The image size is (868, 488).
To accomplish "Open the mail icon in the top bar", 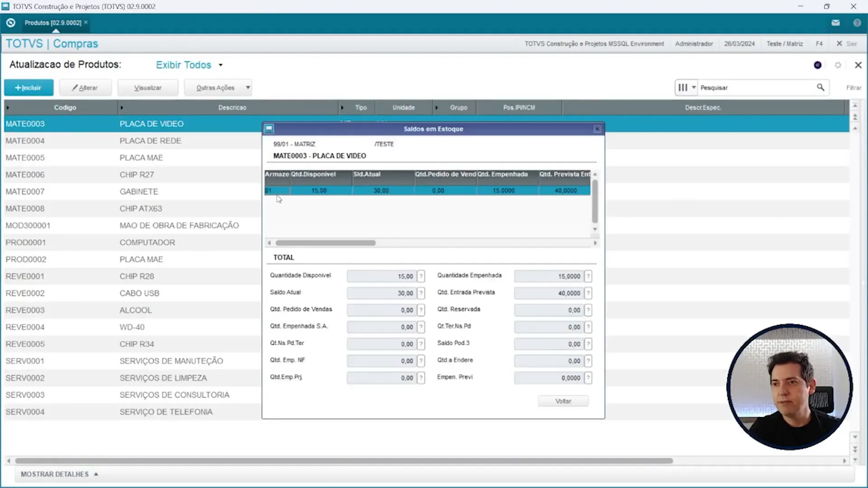I will (x=836, y=22).
